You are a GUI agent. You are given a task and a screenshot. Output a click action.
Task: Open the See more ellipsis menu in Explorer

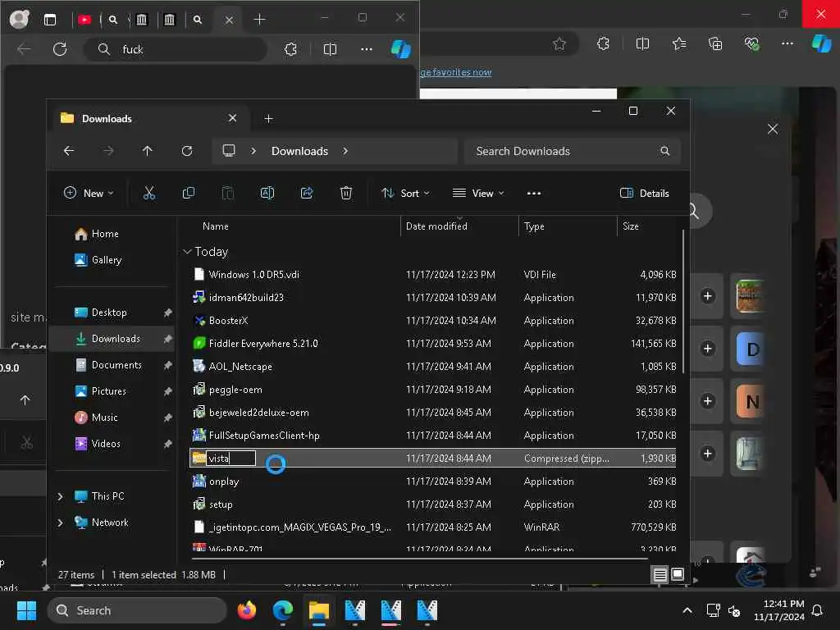(533, 194)
